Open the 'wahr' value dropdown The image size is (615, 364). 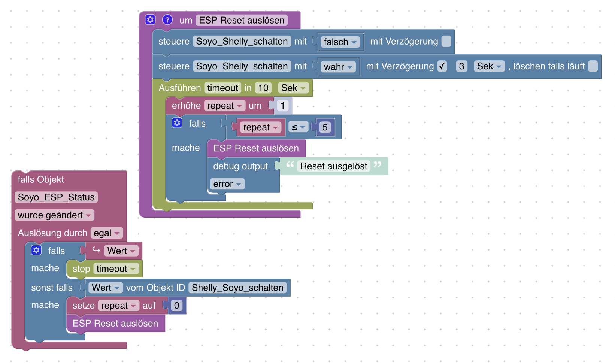pos(338,67)
